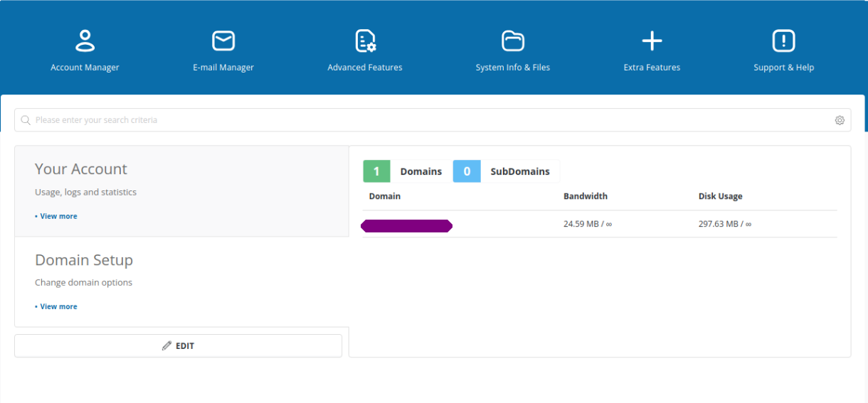Open search settings gear icon

coord(840,121)
